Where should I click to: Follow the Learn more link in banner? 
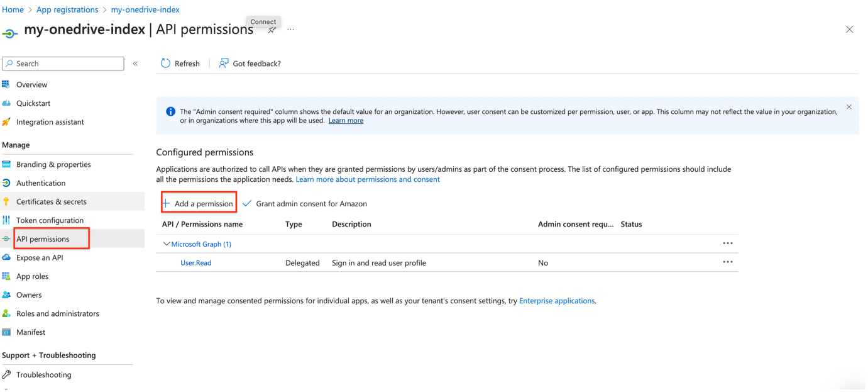[346, 121]
